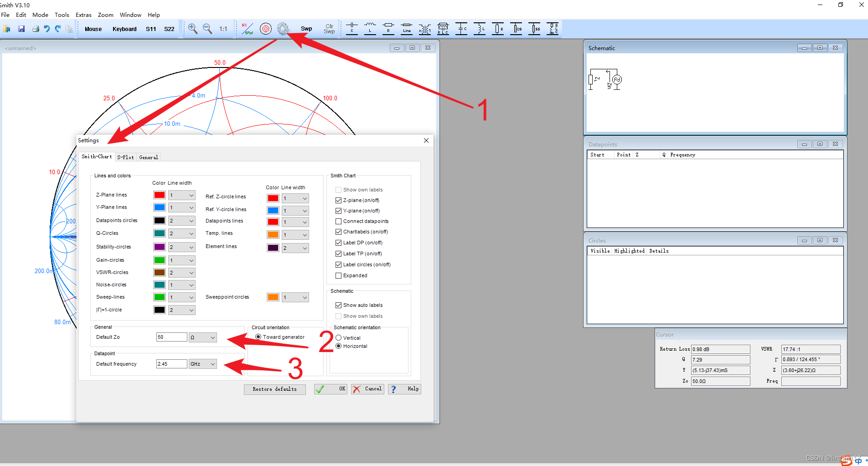The height and width of the screenshot is (466, 868).
Task: Insert a series Line element
Action: pos(407,29)
